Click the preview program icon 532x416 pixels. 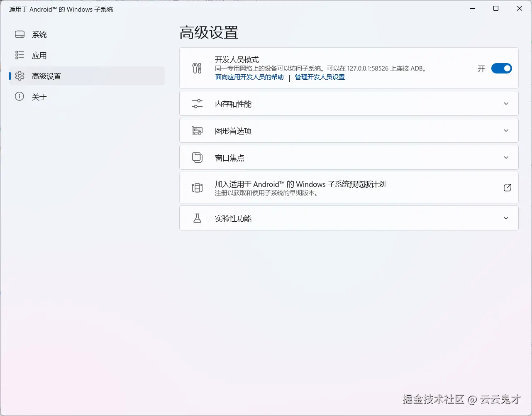click(x=197, y=188)
